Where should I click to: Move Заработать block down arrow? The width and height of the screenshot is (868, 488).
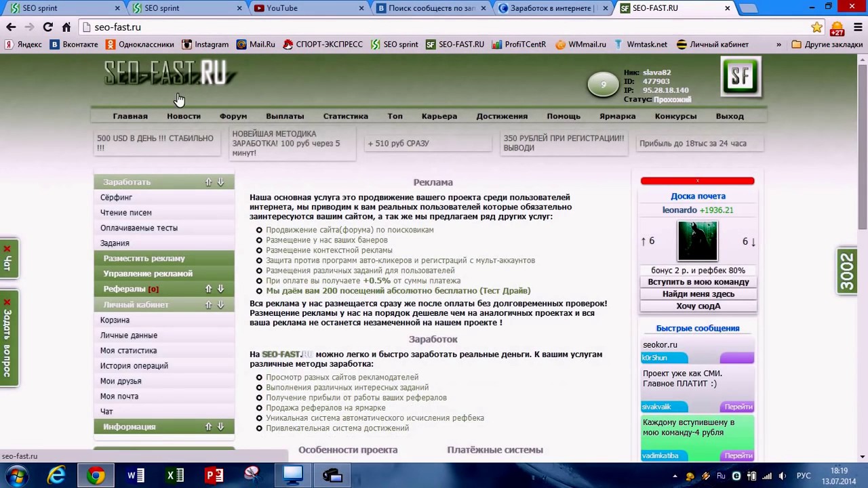(220, 182)
